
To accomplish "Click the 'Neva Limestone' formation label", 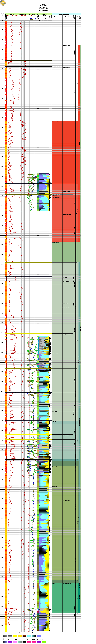I will coord(55,242).
